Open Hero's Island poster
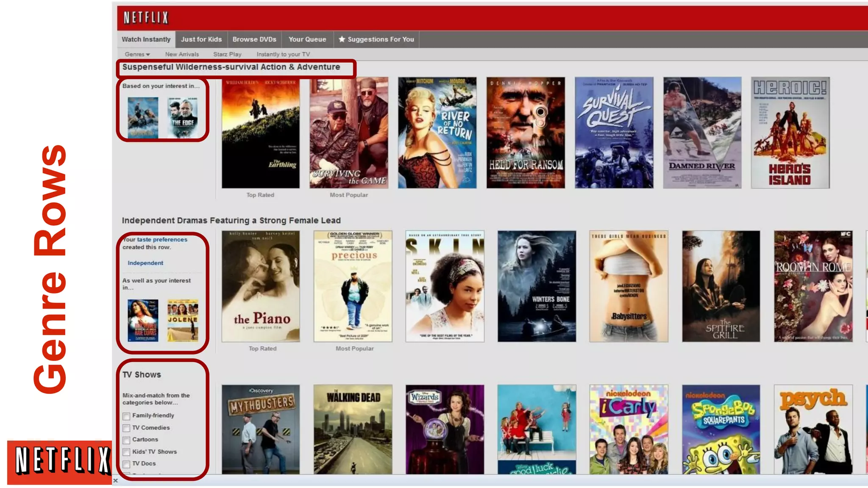 pyautogui.click(x=790, y=133)
